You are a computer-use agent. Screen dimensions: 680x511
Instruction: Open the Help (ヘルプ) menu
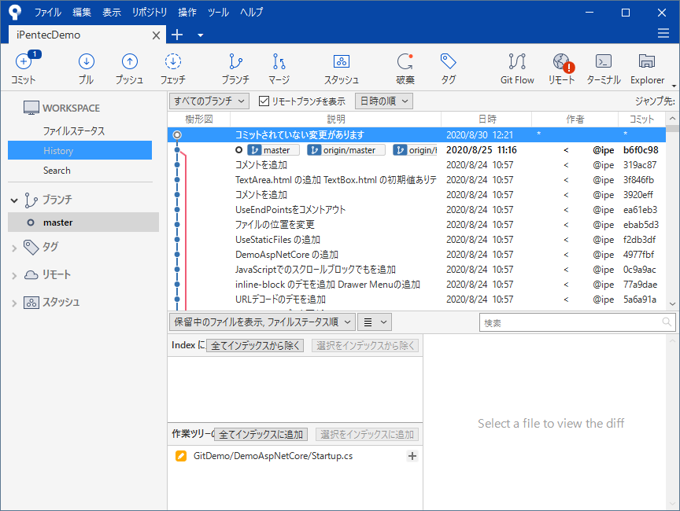point(252,12)
